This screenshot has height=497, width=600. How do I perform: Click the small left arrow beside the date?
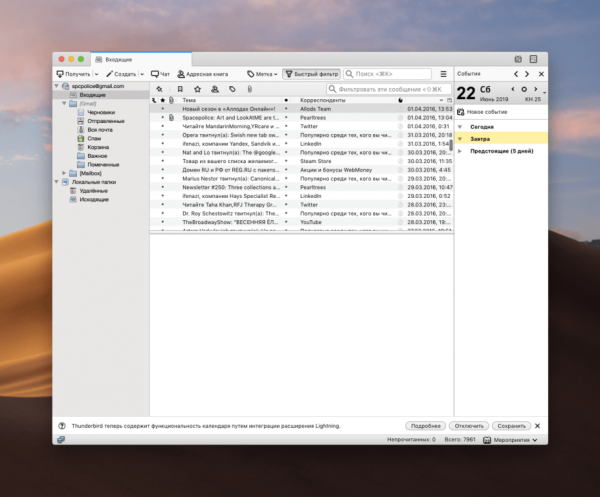[513, 89]
